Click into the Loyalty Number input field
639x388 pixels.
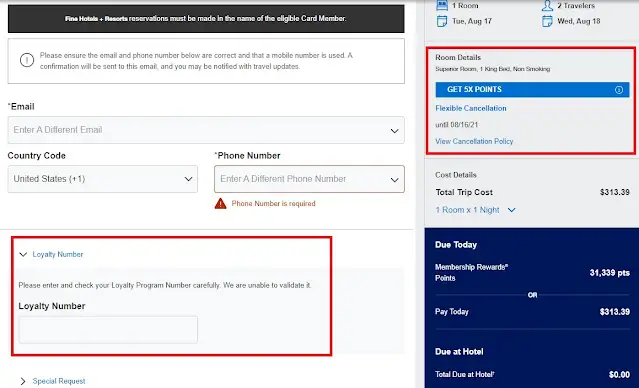pos(108,330)
